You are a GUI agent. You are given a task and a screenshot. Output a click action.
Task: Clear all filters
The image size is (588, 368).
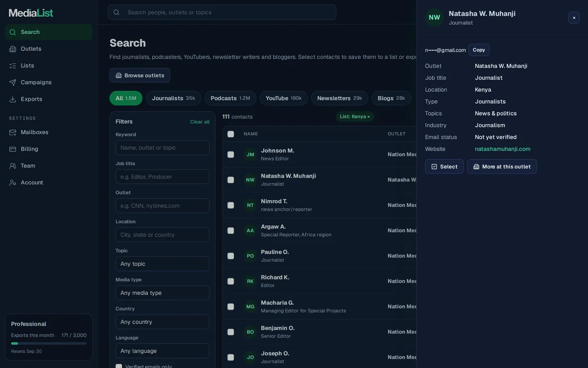(x=200, y=122)
